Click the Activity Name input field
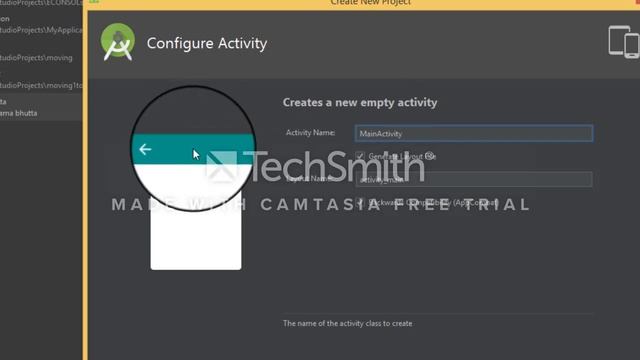The width and height of the screenshot is (640, 360). pos(473,133)
